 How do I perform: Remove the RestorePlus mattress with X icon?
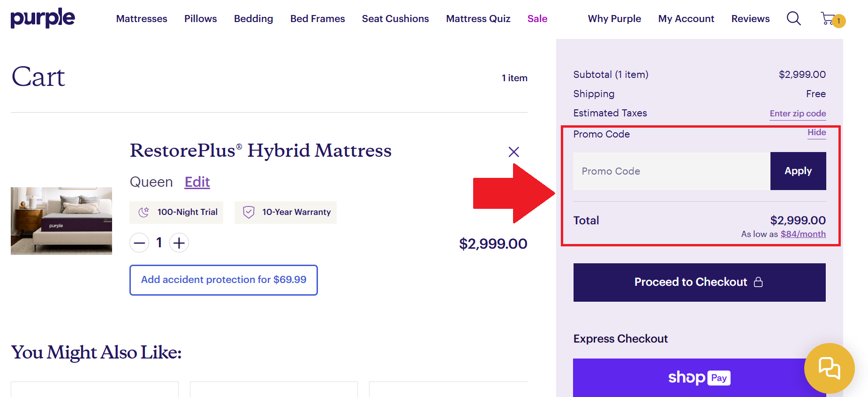[x=513, y=152]
